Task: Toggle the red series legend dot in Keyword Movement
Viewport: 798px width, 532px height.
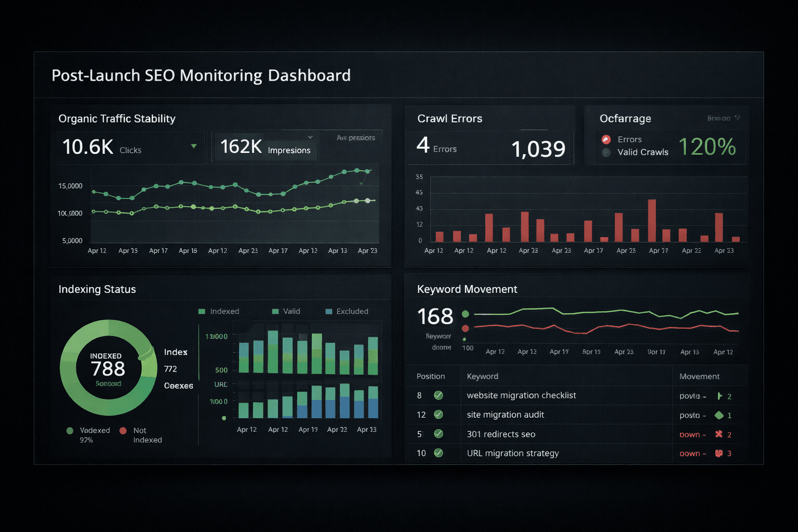Action: pos(465,328)
